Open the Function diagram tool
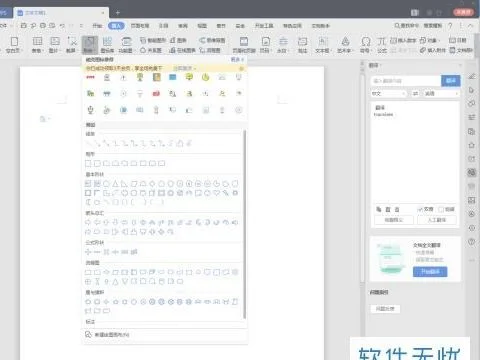The image size is (480, 360). pos(126,45)
